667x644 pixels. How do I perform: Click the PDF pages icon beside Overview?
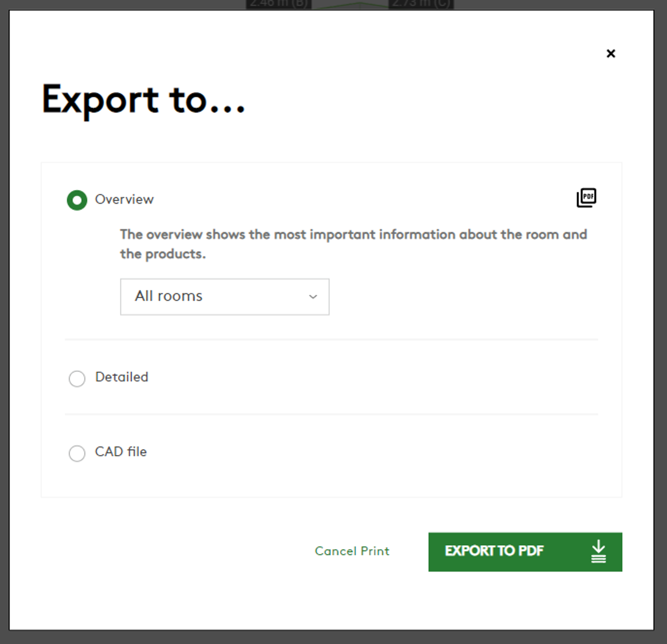pos(586,198)
